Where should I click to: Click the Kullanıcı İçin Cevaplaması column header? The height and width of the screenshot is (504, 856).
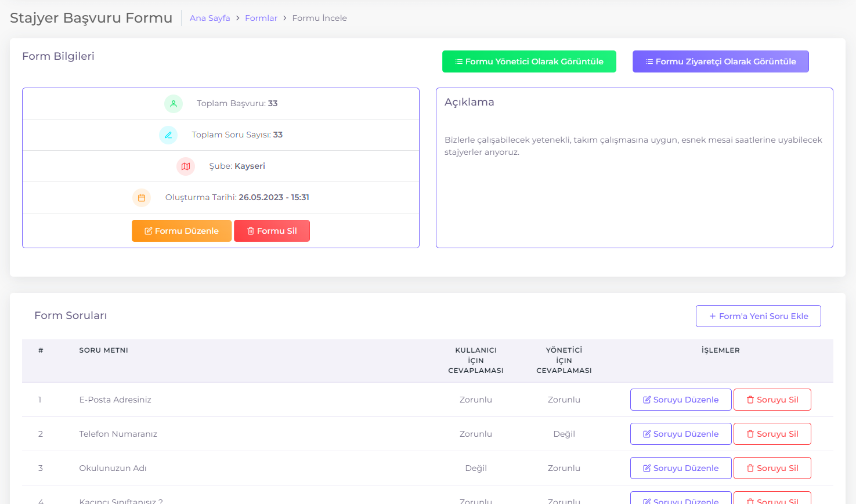tap(476, 360)
